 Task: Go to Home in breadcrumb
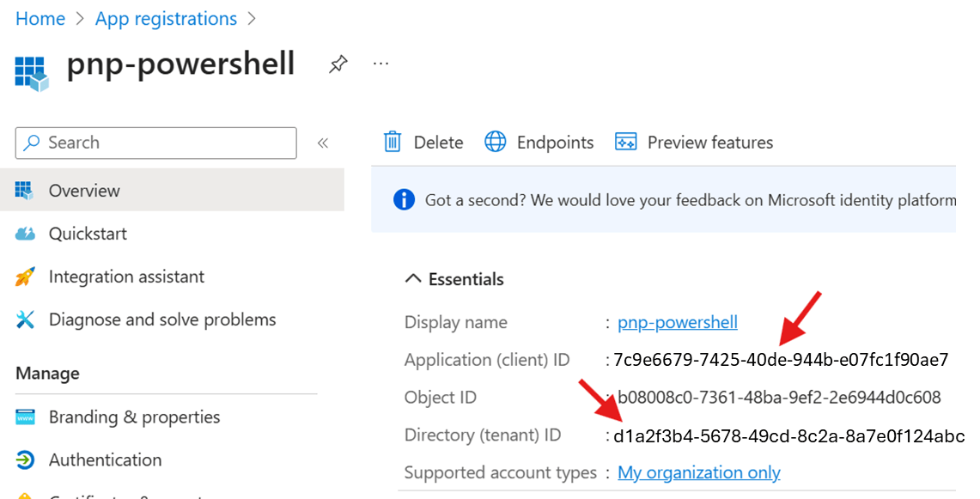40,19
